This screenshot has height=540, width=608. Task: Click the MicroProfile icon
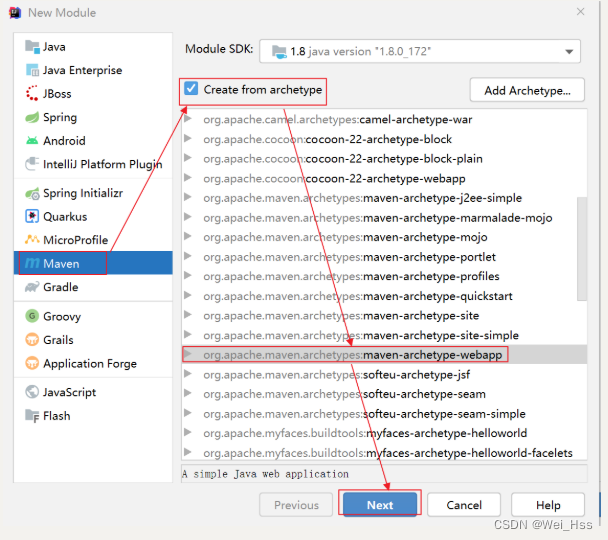32,240
